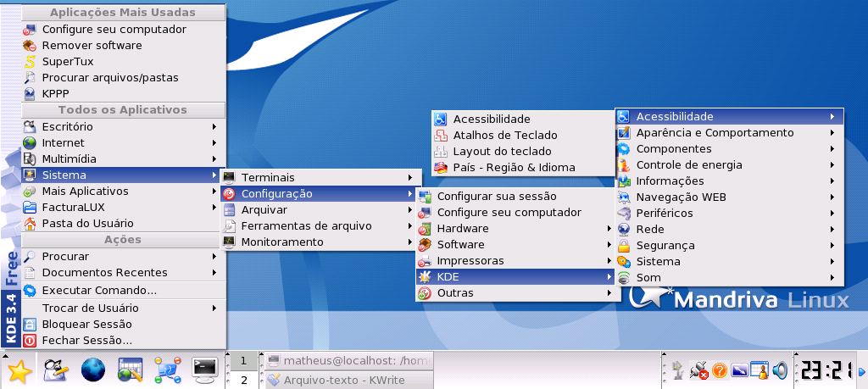Click the Periféricos icon in KDE submenu

pyautogui.click(x=624, y=213)
